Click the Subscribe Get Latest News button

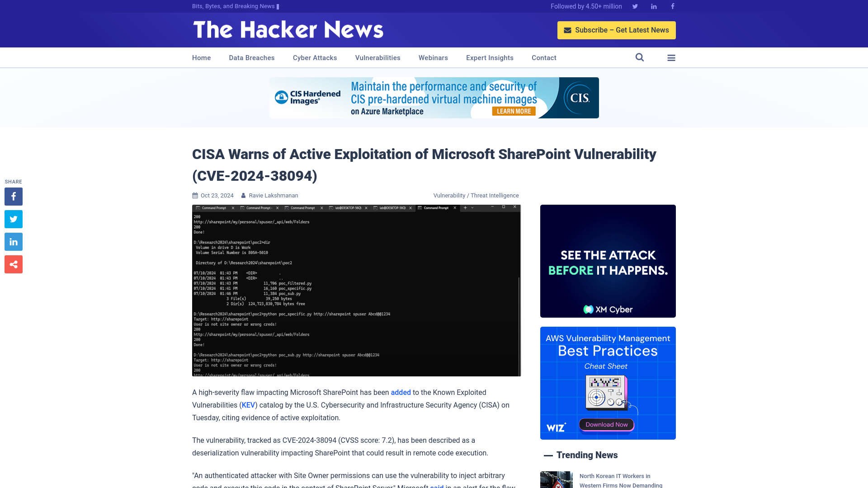tap(617, 30)
